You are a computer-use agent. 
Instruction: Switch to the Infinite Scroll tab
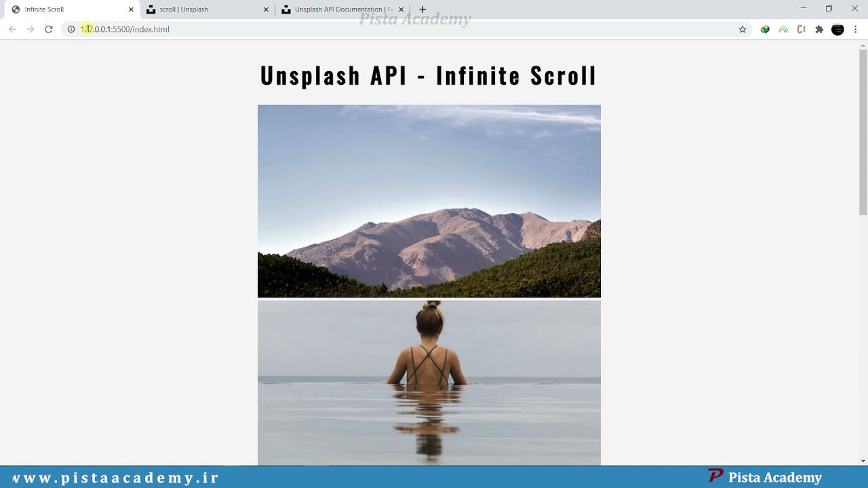pyautogui.click(x=71, y=9)
